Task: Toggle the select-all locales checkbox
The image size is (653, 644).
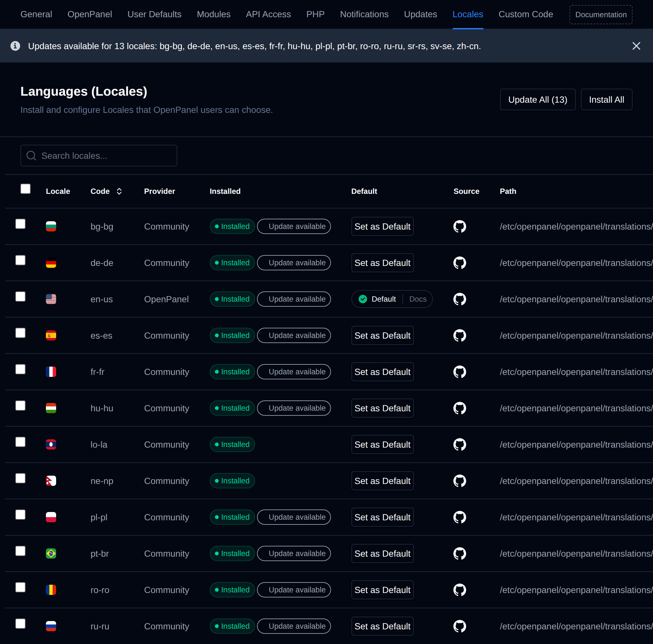Action: coord(26,188)
